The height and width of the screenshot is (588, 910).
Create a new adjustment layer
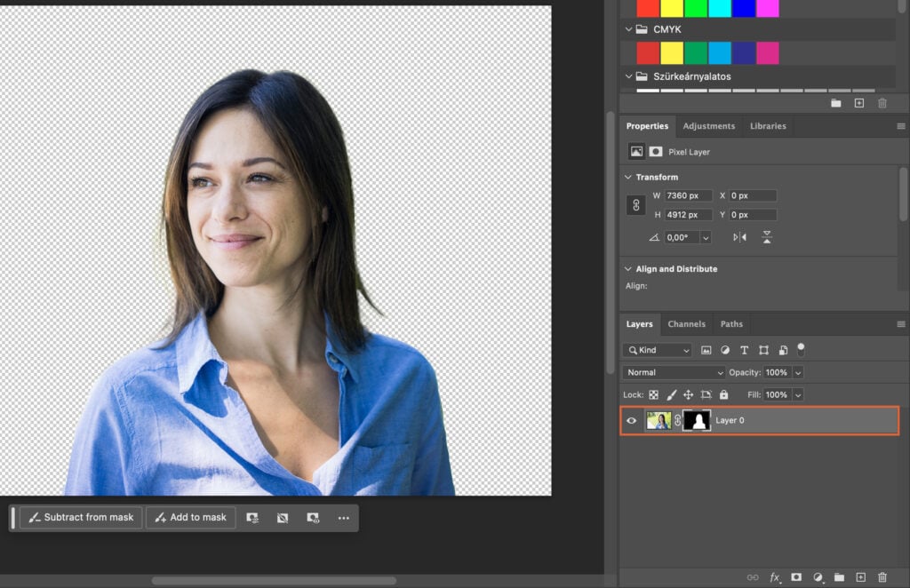point(818,577)
